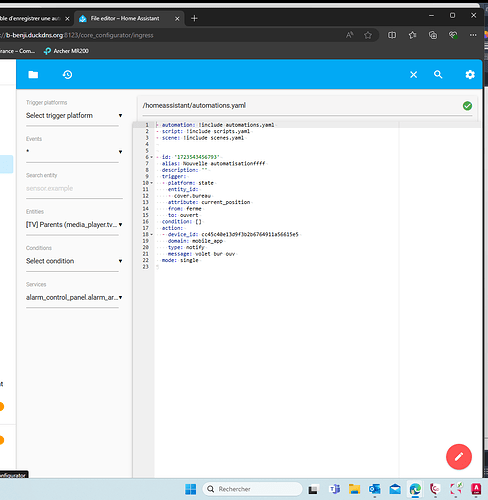
Task: Expand the Select trigger platform dropdown
Action: pyautogui.click(x=74, y=116)
